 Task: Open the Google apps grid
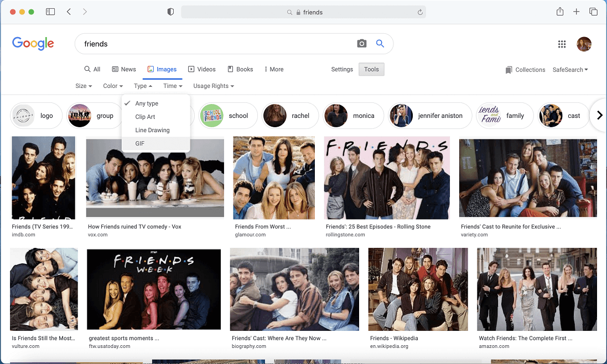562,44
